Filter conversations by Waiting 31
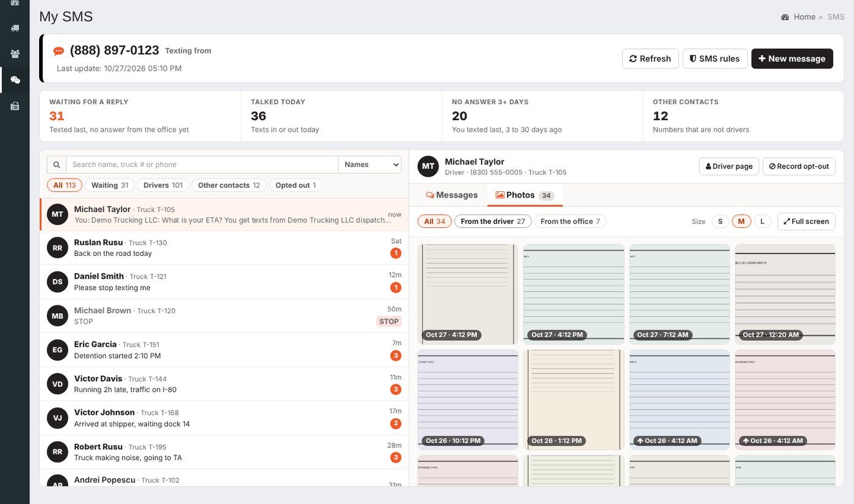The image size is (854, 504). [110, 185]
